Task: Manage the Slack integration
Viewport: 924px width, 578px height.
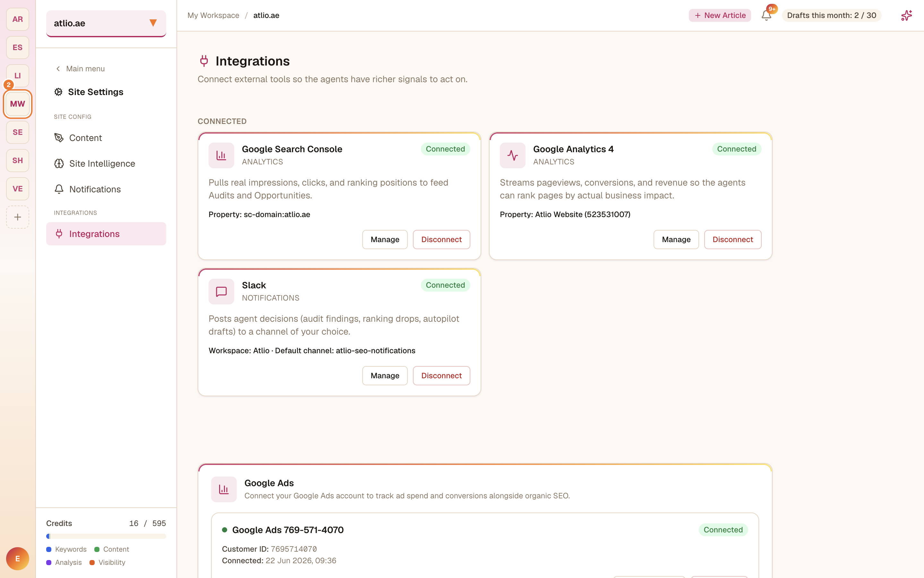Action: tap(385, 375)
